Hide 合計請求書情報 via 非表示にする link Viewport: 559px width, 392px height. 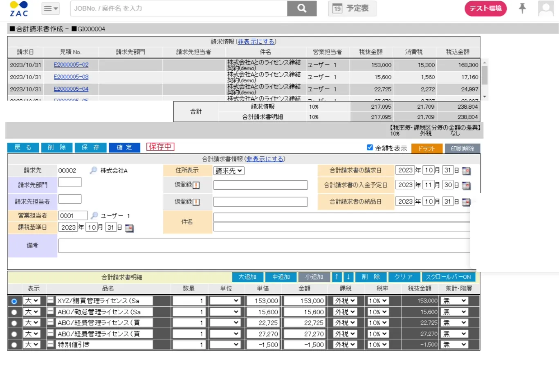[265, 159]
